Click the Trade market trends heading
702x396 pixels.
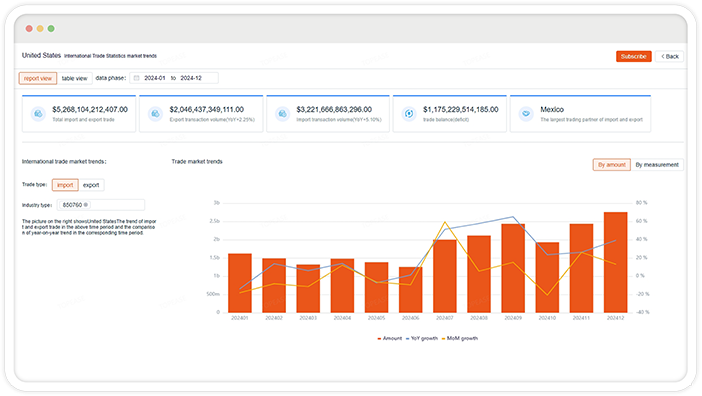pyautogui.click(x=197, y=162)
